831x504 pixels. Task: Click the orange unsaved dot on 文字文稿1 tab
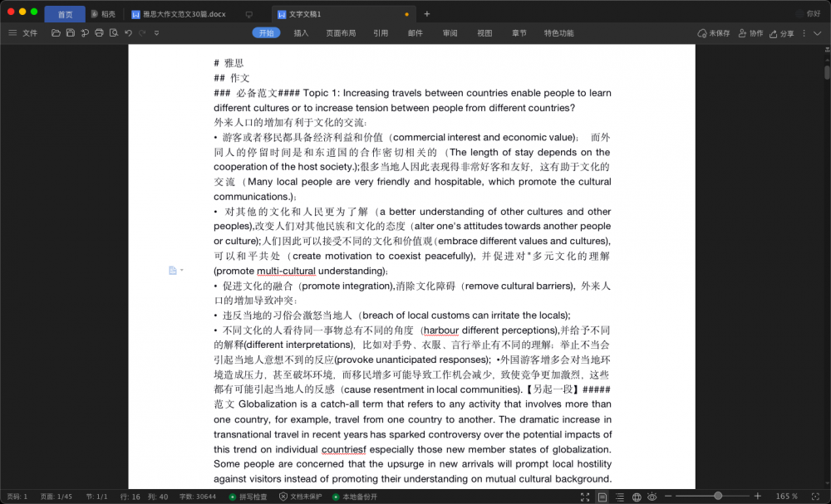[x=406, y=14]
